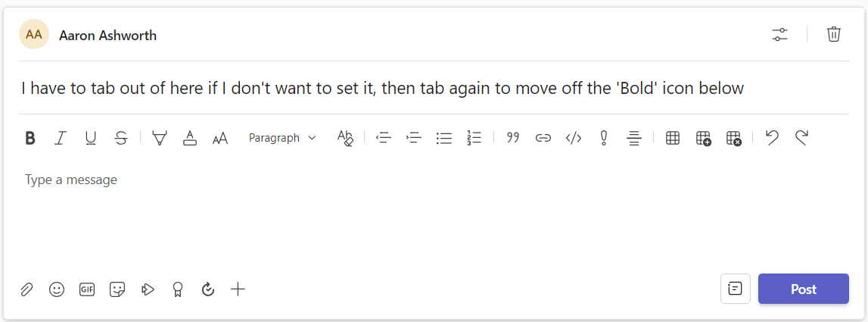Viewport: 868px width, 322px height.
Task: Open the GIF picker
Action: (87, 289)
